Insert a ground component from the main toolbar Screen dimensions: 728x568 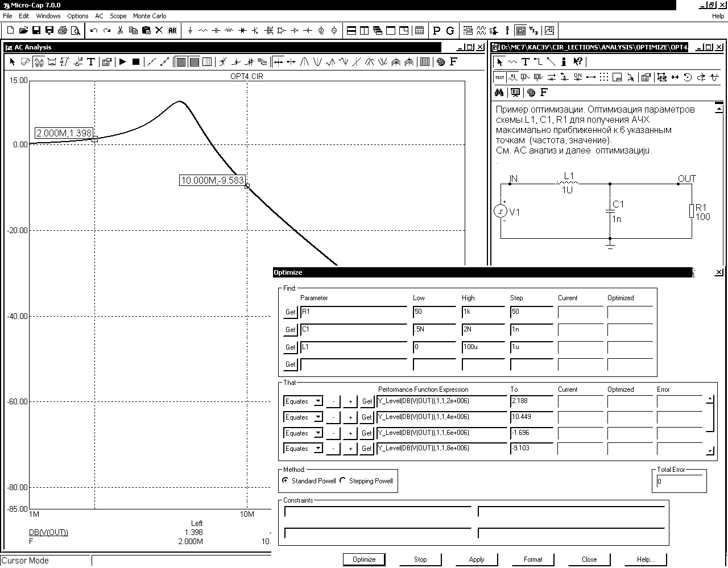coord(190,31)
